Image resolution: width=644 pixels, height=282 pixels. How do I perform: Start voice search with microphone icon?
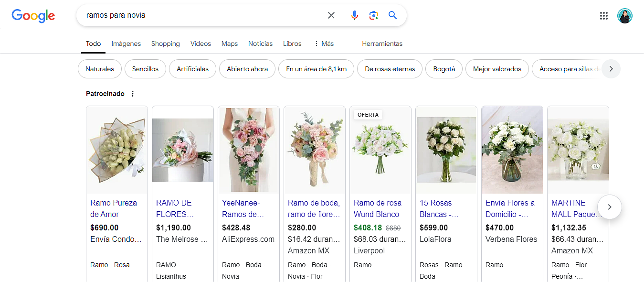point(354,15)
